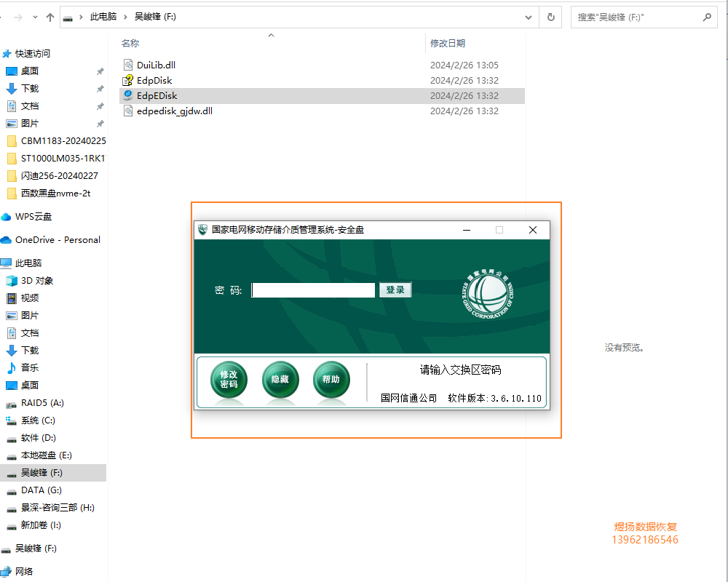
Task: Select the EdpEDisk application file
Action: tap(322, 95)
